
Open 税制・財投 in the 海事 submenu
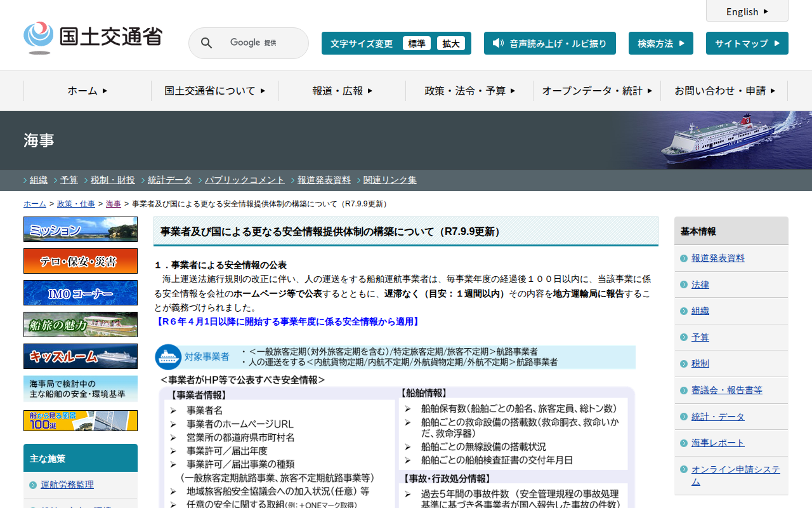[x=113, y=180]
